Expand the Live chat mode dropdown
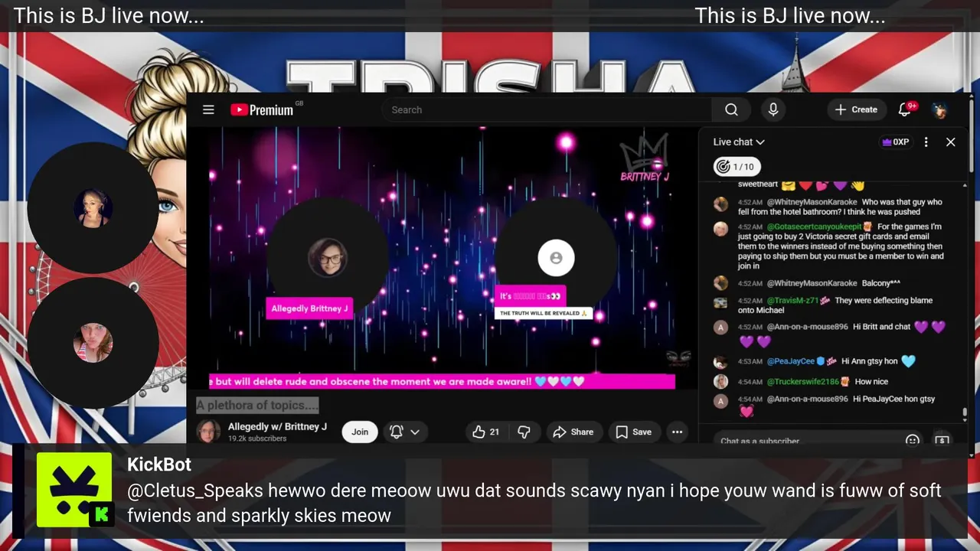Viewport: 980px width, 551px height. tap(739, 142)
